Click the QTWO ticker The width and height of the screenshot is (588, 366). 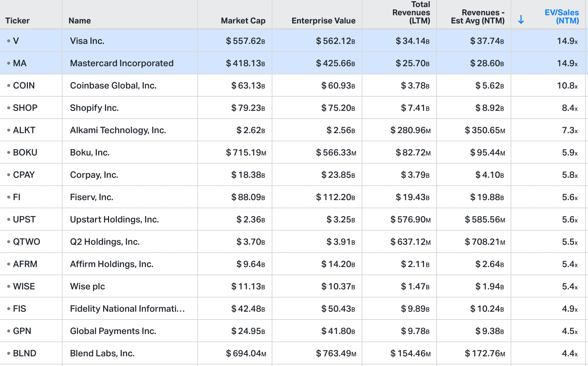coord(26,242)
